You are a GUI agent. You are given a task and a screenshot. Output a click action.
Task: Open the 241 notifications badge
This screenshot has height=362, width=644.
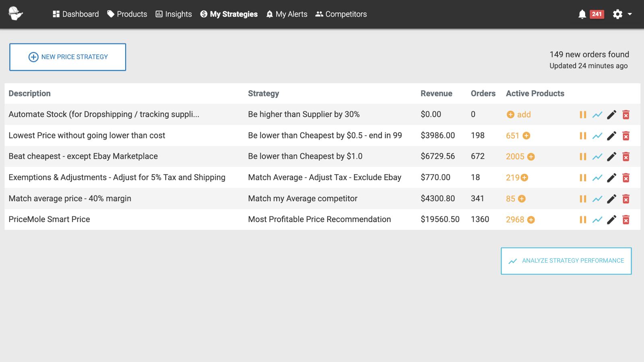pos(597,14)
